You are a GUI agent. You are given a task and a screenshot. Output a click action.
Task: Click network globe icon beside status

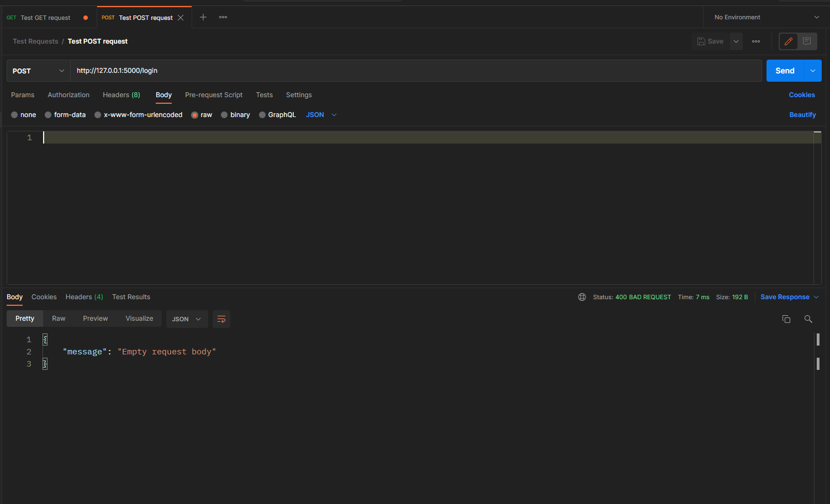pos(582,297)
